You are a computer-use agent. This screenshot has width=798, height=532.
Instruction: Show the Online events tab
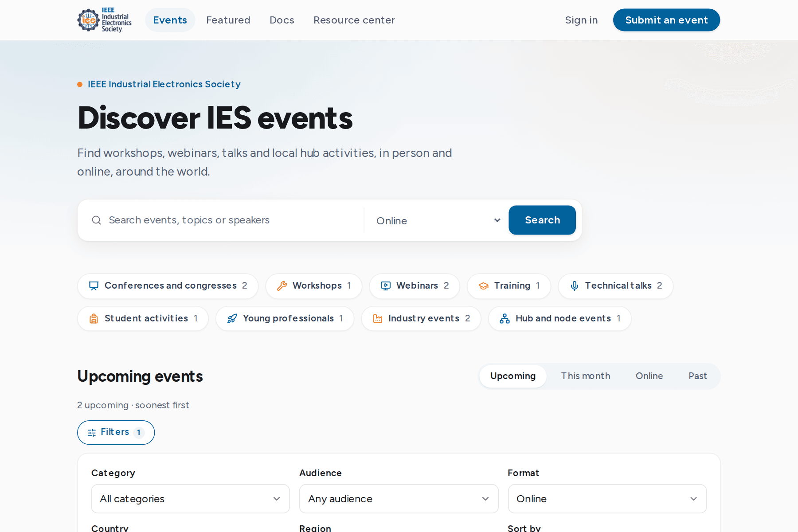click(x=649, y=376)
